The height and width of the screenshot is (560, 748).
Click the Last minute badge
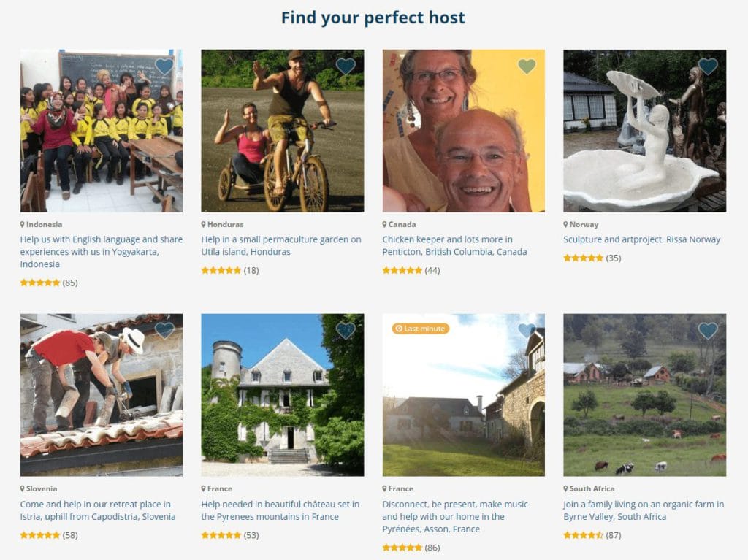tap(420, 329)
